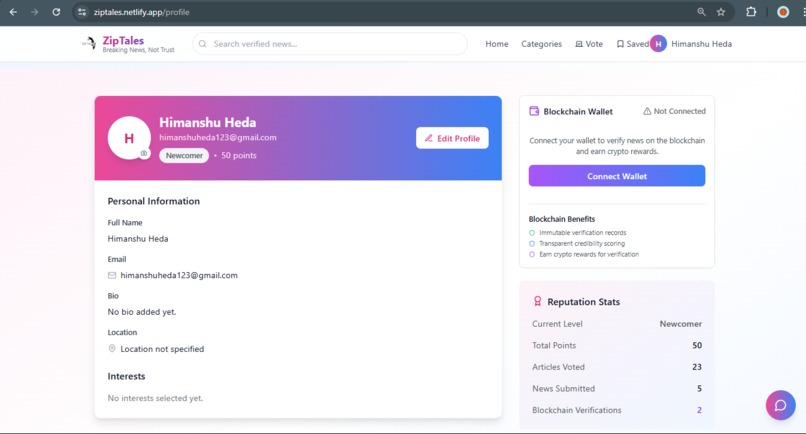Viewport: 806px width, 434px height.
Task: Open the Saved articles nav item
Action: click(632, 44)
